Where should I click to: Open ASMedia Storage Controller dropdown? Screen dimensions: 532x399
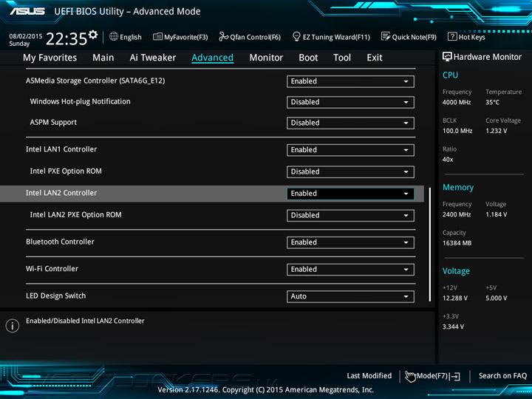(350, 81)
